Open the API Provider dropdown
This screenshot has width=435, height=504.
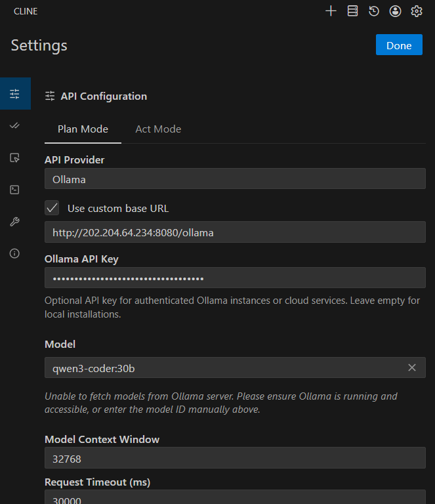coord(235,179)
